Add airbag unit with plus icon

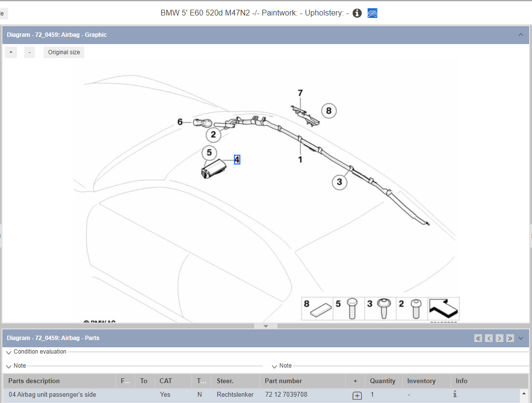coord(357,395)
